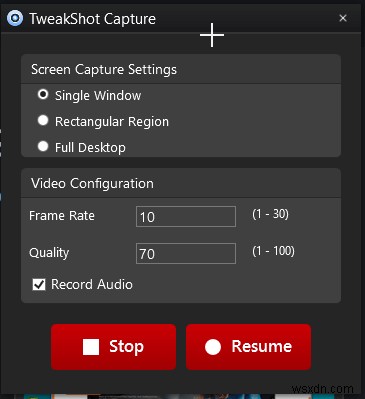Click the Frame Rate label
Image resolution: width=365 pixels, height=399 pixels.
click(62, 216)
